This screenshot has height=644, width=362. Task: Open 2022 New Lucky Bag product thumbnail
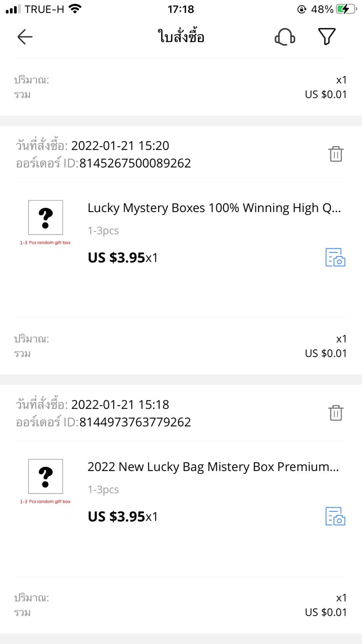[x=45, y=482]
